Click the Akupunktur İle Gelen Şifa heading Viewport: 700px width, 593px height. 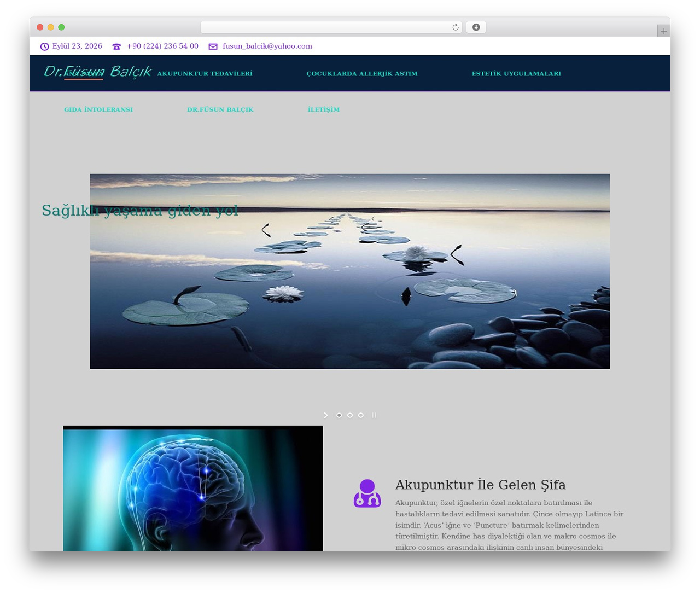tap(480, 485)
